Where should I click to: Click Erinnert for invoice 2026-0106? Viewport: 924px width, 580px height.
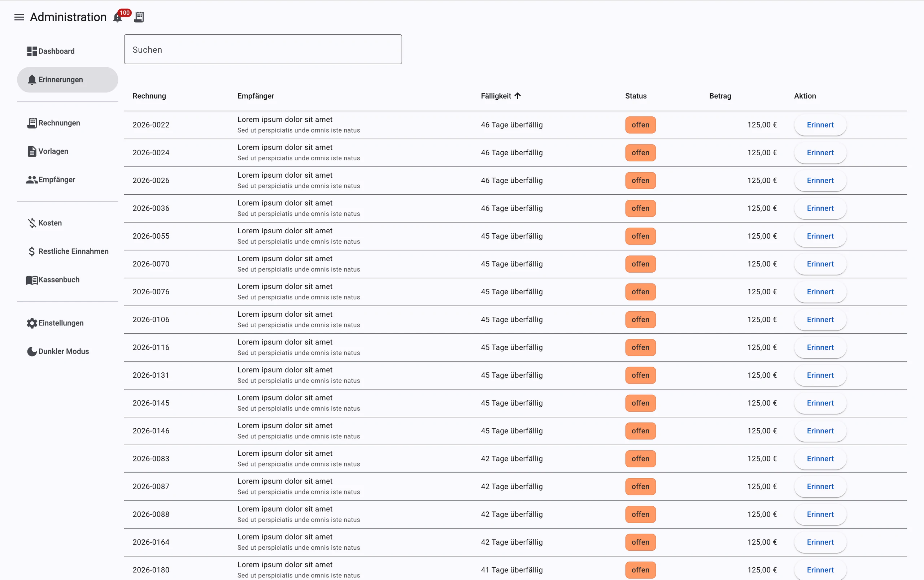820,320
